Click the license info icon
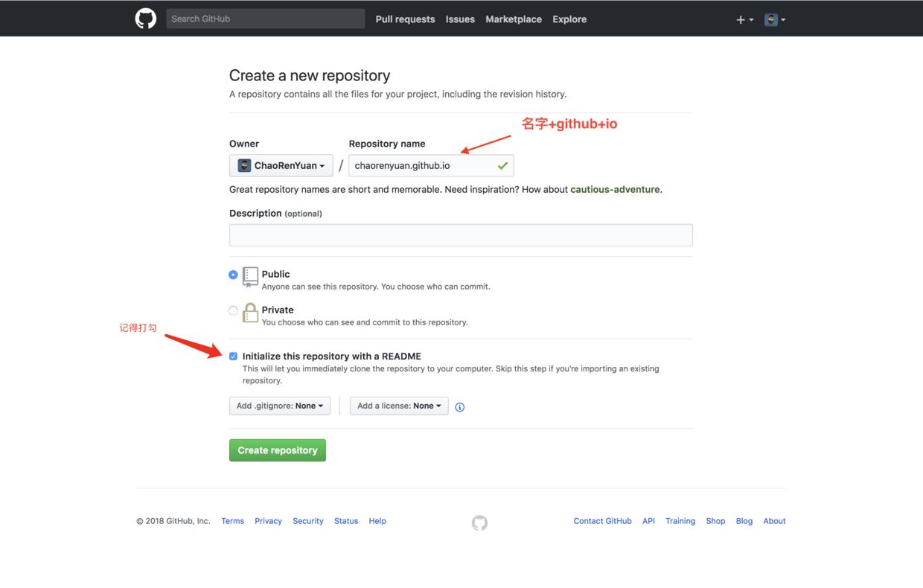The width and height of the screenshot is (923, 588). point(460,407)
